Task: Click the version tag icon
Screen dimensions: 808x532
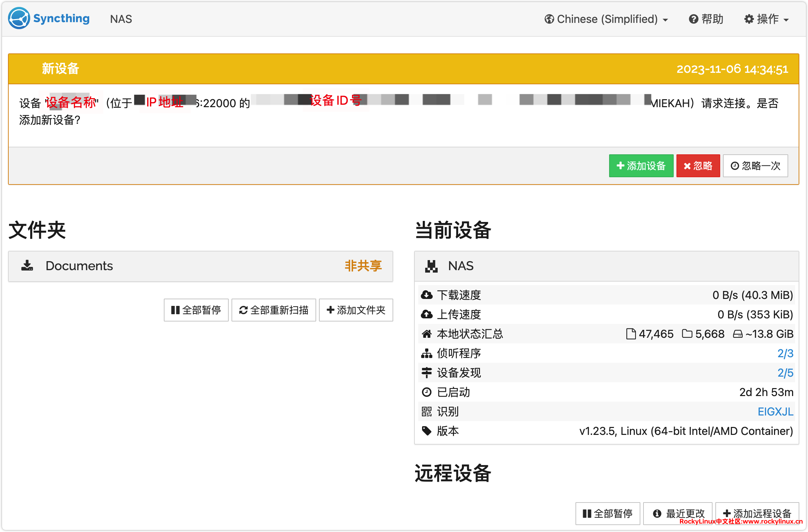Action: coord(427,431)
